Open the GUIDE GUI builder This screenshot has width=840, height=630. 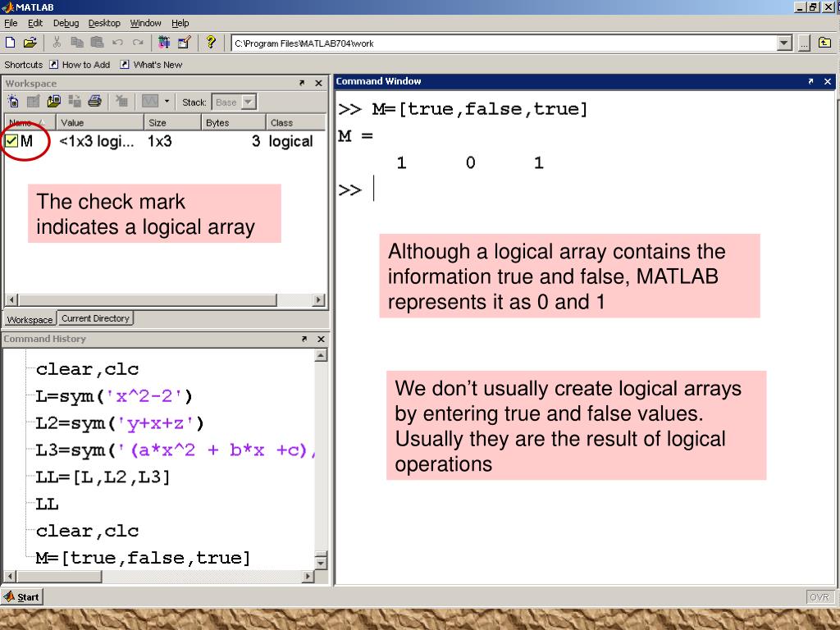185,43
